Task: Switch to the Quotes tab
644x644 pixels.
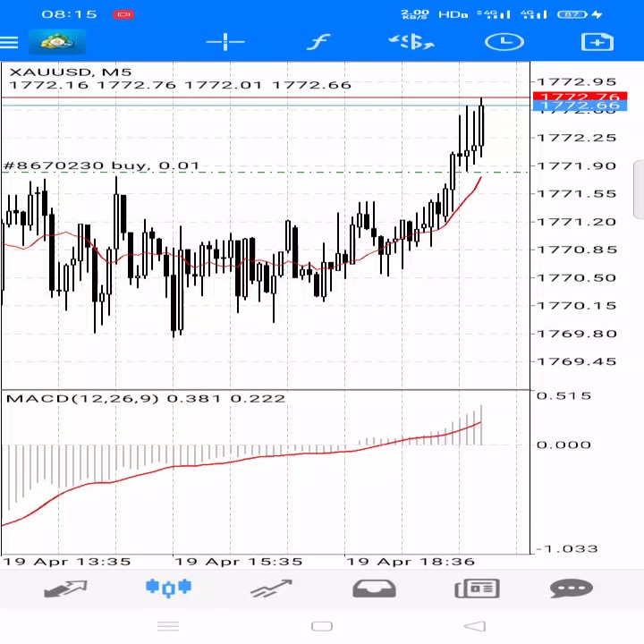Action: click(x=65, y=589)
